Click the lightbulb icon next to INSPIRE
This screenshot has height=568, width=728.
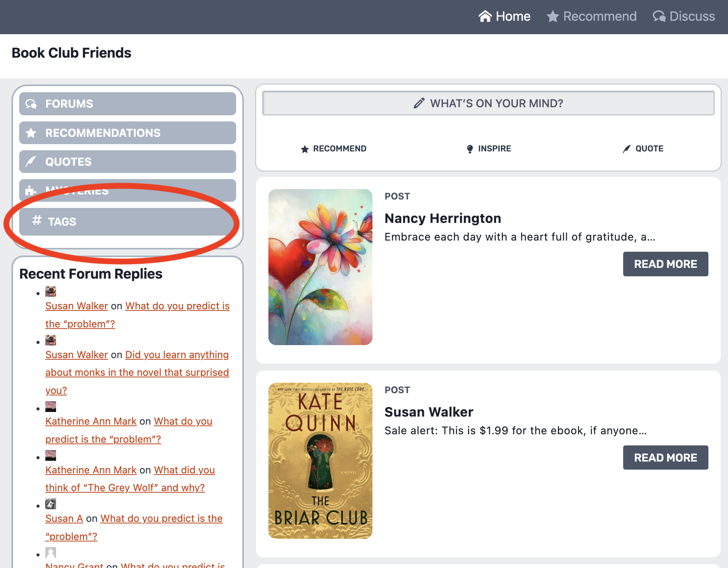click(x=470, y=149)
